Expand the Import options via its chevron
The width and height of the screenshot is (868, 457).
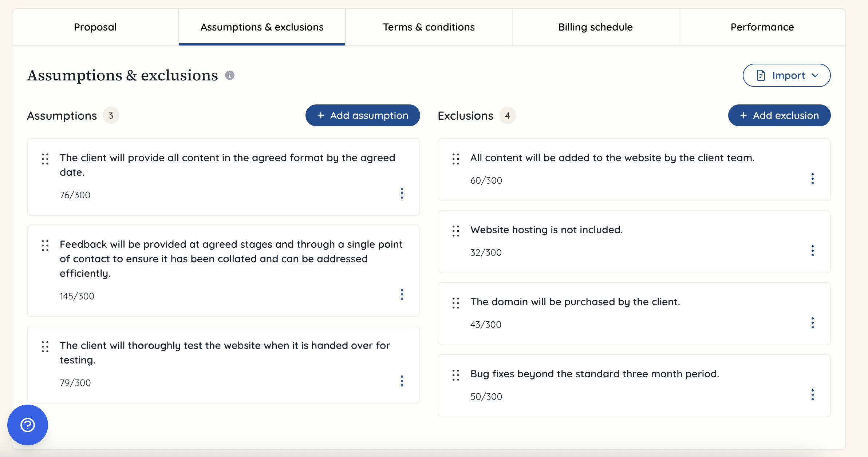(x=816, y=75)
